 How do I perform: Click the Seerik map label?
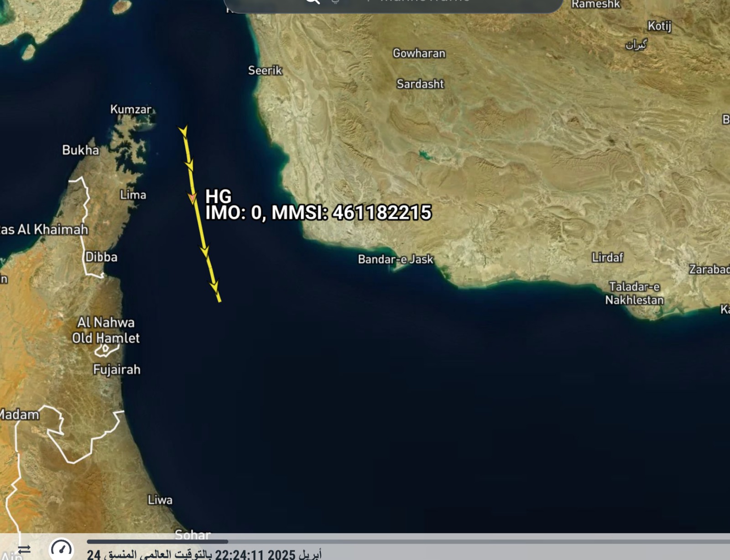point(265,70)
